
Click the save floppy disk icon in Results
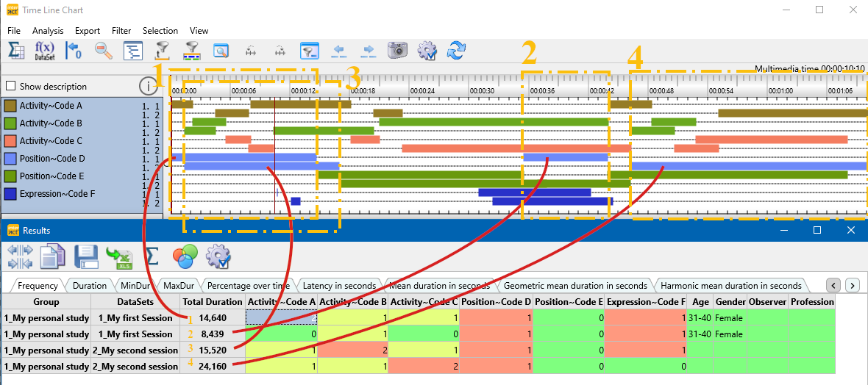pyautogui.click(x=86, y=257)
